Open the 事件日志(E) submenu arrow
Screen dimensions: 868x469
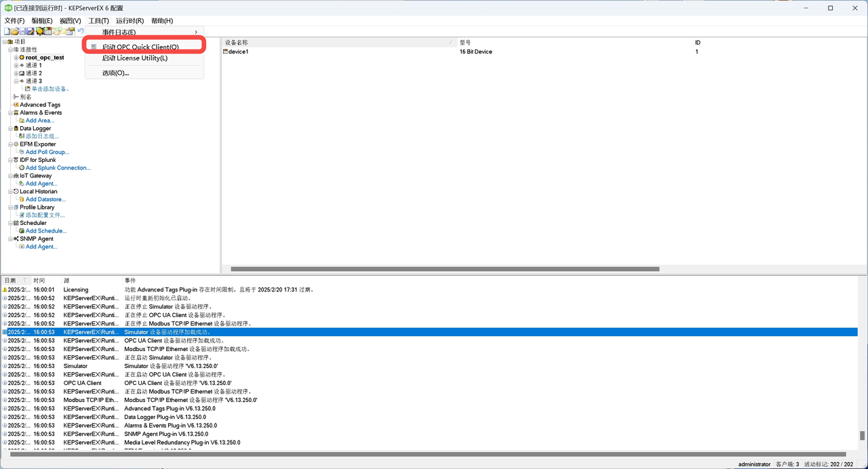[196, 33]
